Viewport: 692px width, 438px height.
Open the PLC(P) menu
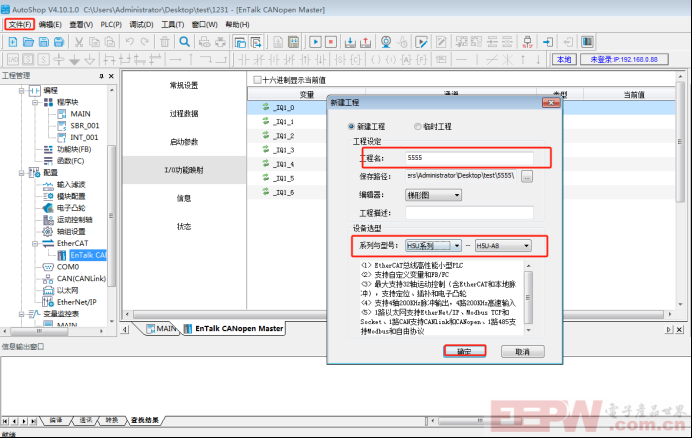click(x=111, y=24)
